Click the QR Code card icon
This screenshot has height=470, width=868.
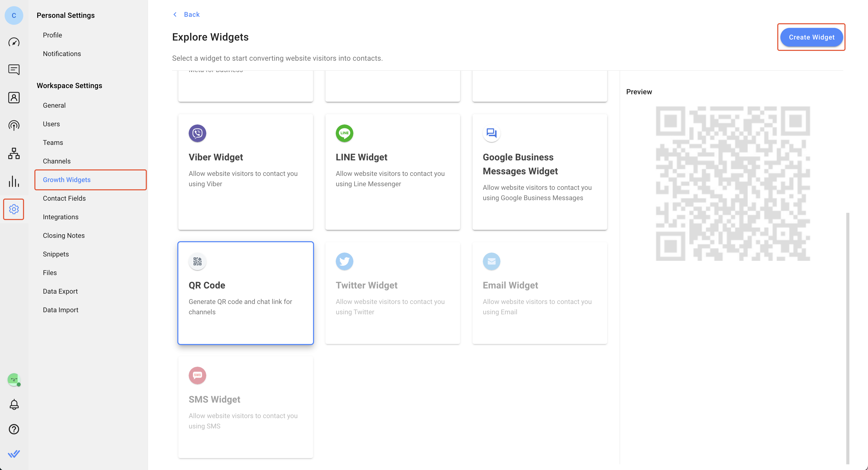coord(197,261)
